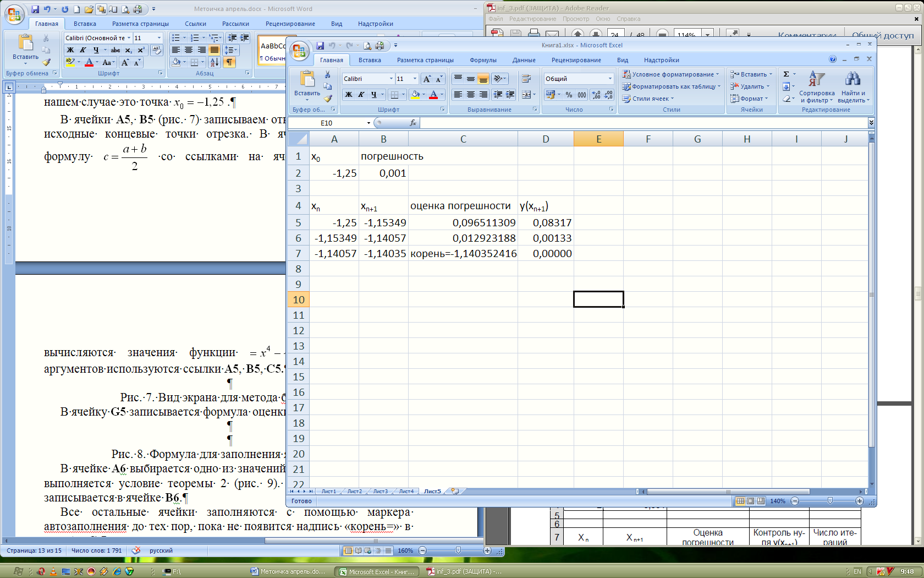The width and height of the screenshot is (924, 578).
Task: Click the Excel Format Painter brush icon
Action: tap(328, 99)
